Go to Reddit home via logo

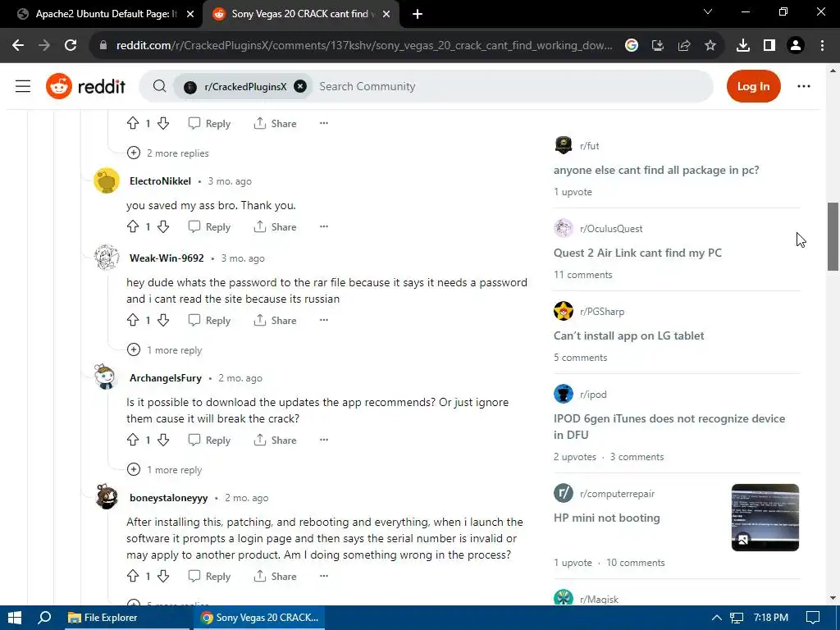tap(85, 86)
